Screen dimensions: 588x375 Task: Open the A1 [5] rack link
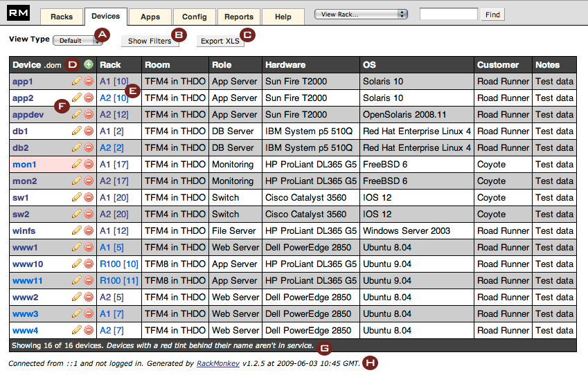pyautogui.click(x=112, y=247)
